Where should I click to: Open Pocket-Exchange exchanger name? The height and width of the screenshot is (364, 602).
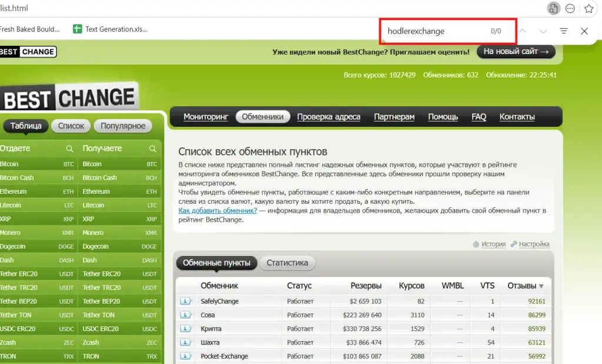click(224, 356)
